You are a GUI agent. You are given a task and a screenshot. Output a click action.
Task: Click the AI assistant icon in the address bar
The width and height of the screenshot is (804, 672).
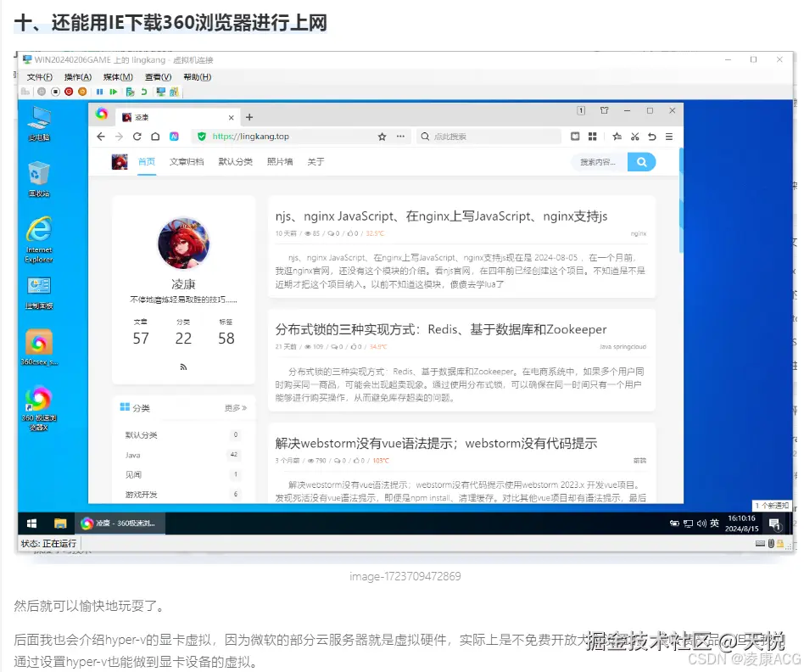pyautogui.click(x=176, y=137)
